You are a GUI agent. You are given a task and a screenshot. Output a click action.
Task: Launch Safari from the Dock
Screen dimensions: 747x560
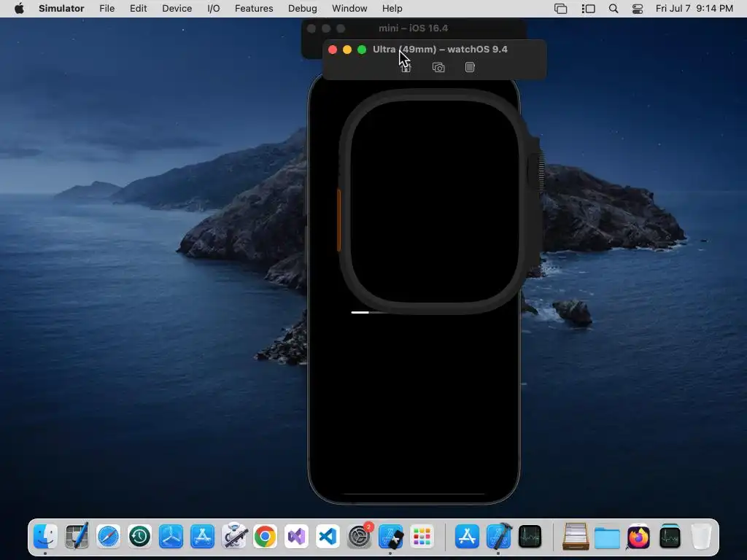point(108,536)
